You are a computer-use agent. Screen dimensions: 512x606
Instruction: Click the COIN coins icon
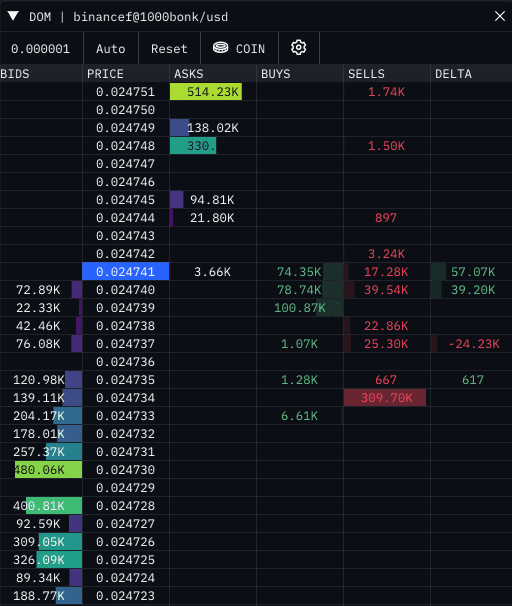tap(221, 48)
